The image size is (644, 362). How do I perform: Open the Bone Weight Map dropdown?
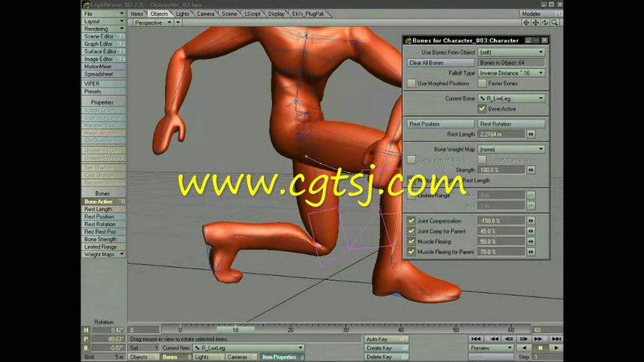point(511,150)
